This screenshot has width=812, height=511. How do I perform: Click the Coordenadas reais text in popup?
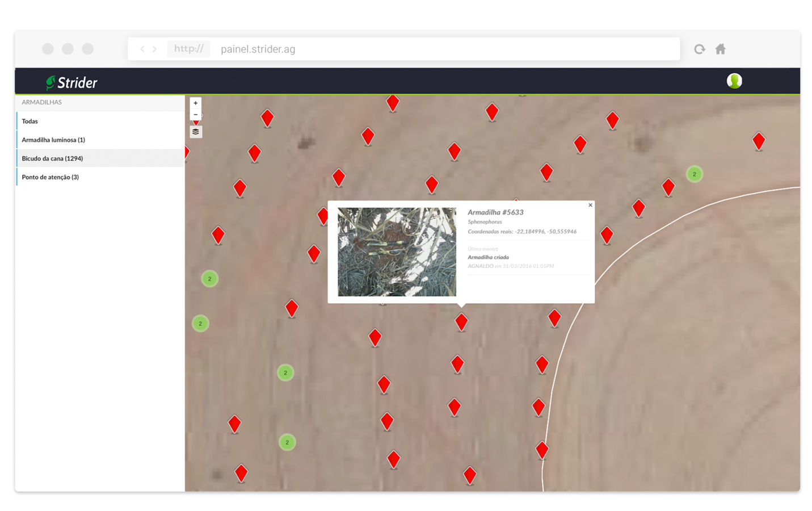pyautogui.click(x=522, y=232)
